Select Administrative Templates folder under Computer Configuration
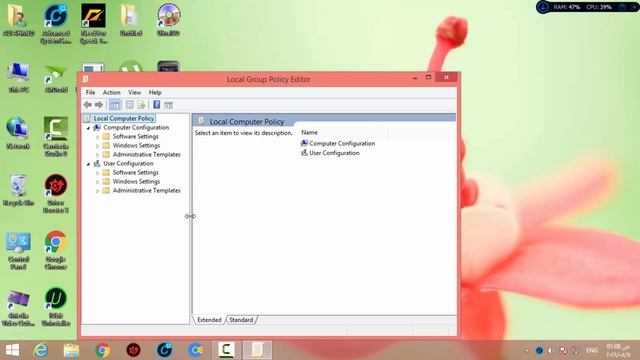 147,154
